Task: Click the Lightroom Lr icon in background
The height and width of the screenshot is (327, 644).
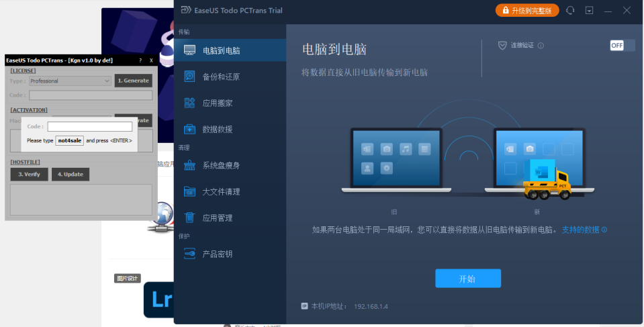Action: coord(159,299)
